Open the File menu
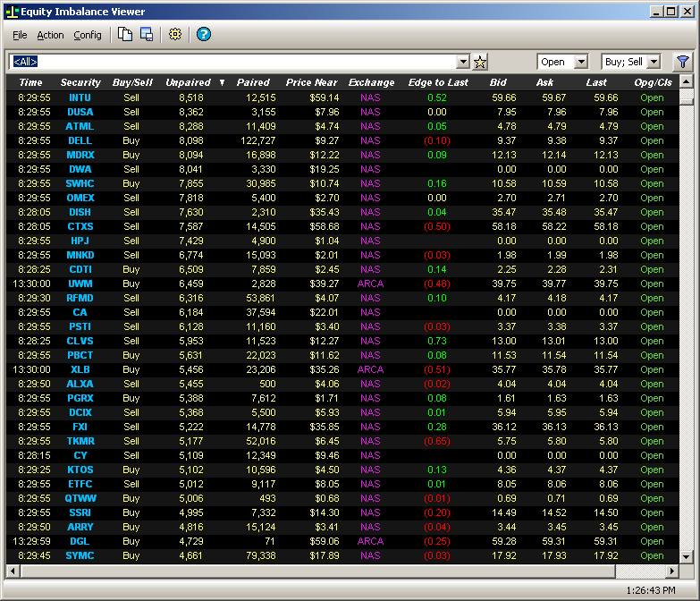The width and height of the screenshot is (700, 601). [x=20, y=35]
